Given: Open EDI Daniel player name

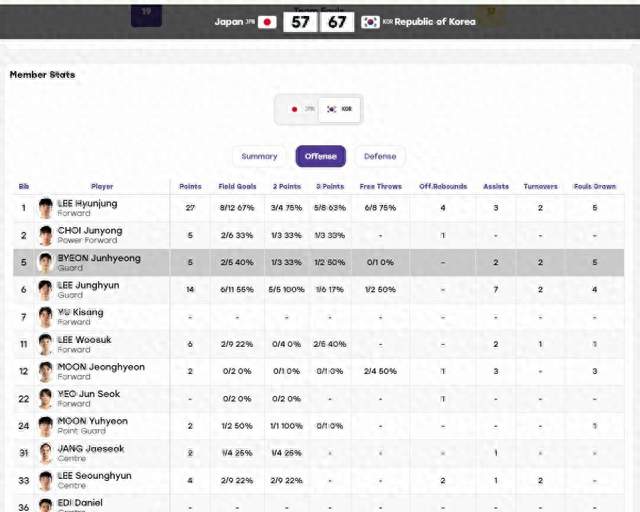Looking at the screenshot, I should tap(80, 503).
